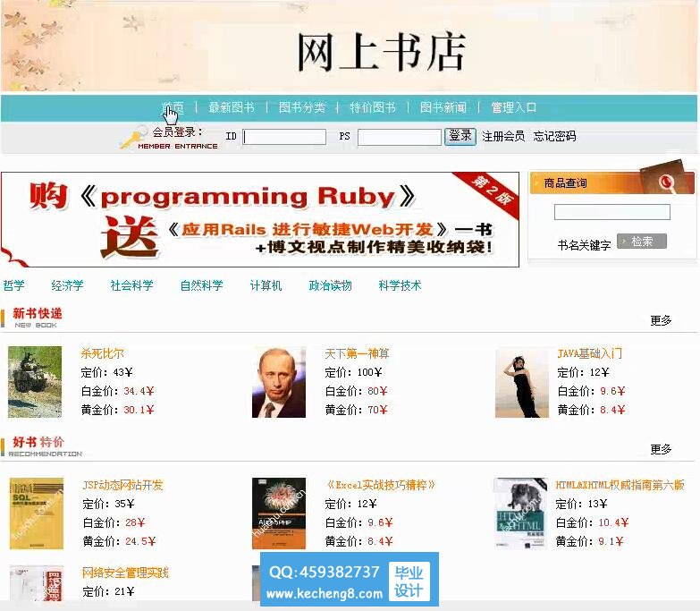The height and width of the screenshot is (611, 700).
Task: Click the member login ID input field
Action: (x=284, y=137)
